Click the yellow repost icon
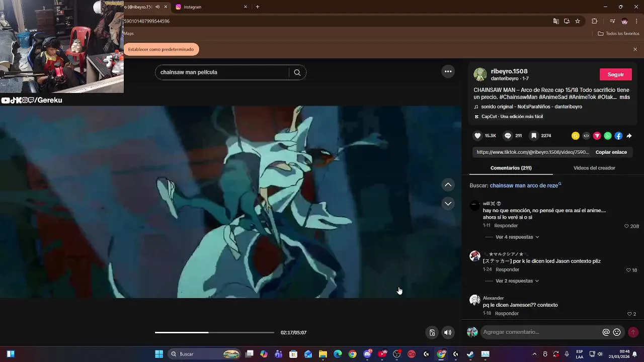644x362 pixels. pyautogui.click(x=576, y=136)
